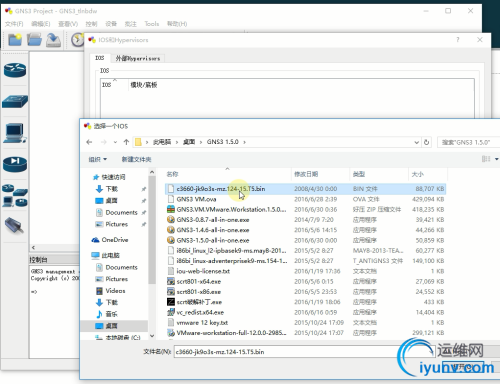Image resolution: width=500 pixels, height=384 pixels.
Task: Click the Control menu in GNS3 menubar
Action: [x=91, y=24]
